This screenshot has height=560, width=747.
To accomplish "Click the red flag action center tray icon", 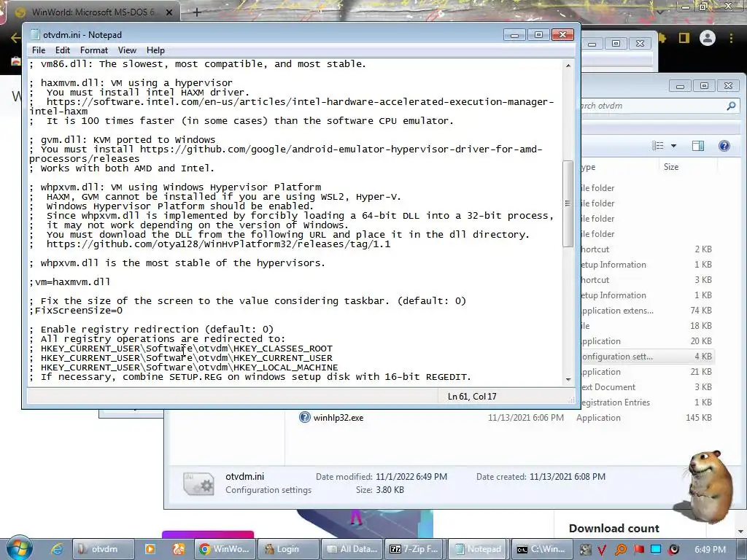I will point(638,550).
